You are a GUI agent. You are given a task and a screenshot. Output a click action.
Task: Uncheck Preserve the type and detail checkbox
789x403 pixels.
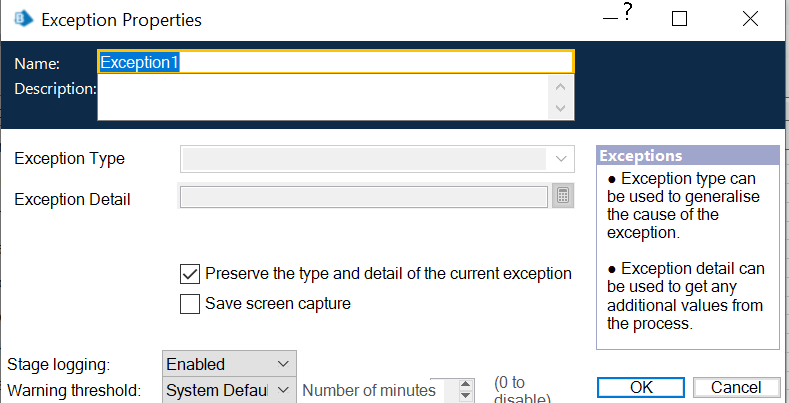(x=190, y=273)
